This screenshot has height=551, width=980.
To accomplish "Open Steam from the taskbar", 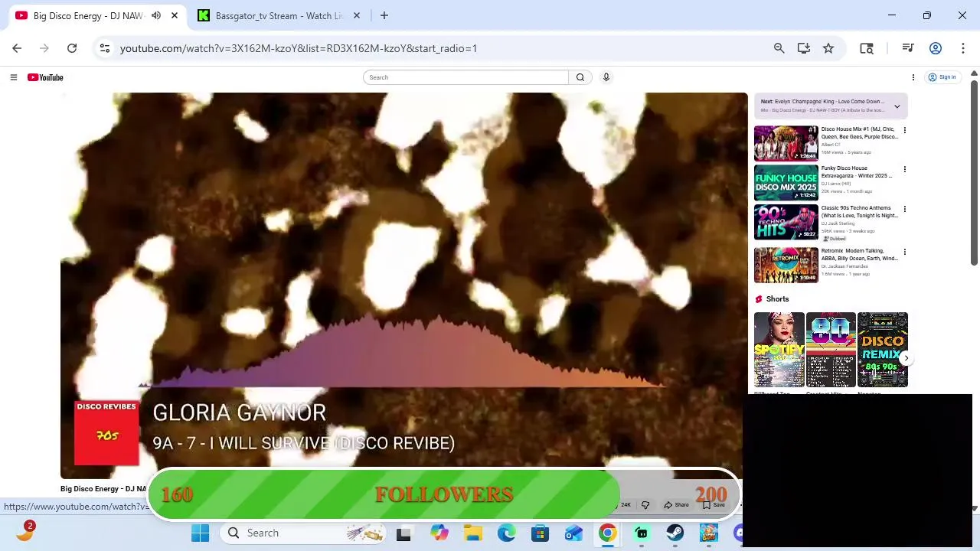I will [675, 533].
